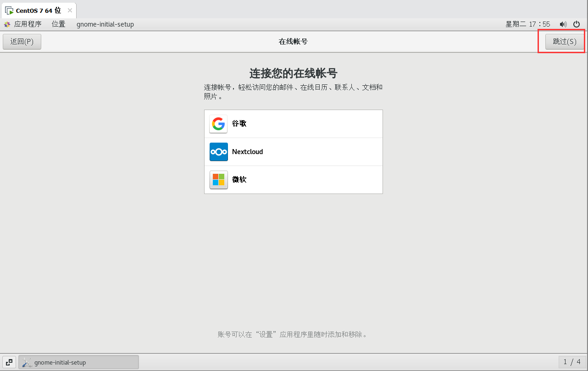Click the 返回(P) button
Screen dimensions: 588x371
(x=22, y=41)
